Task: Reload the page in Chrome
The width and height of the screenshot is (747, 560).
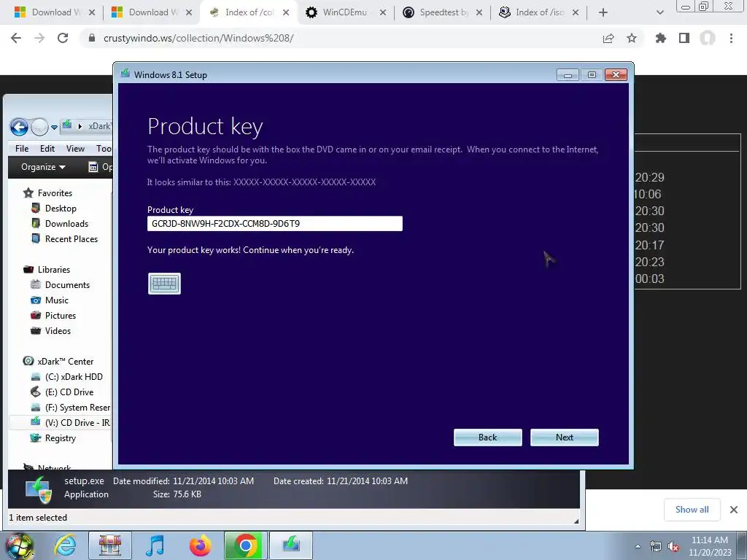Action: click(x=63, y=38)
